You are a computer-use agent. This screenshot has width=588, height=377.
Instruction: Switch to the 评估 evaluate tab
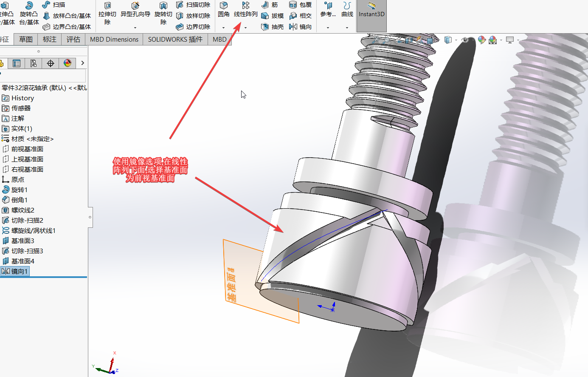click(x=73, y=39)
